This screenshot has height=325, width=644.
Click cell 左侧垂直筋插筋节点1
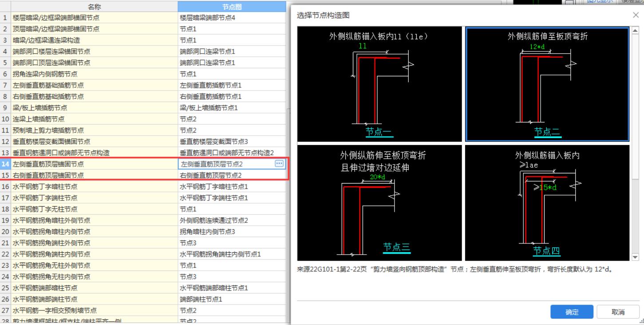pyautogui.click(x=232, y=85)
